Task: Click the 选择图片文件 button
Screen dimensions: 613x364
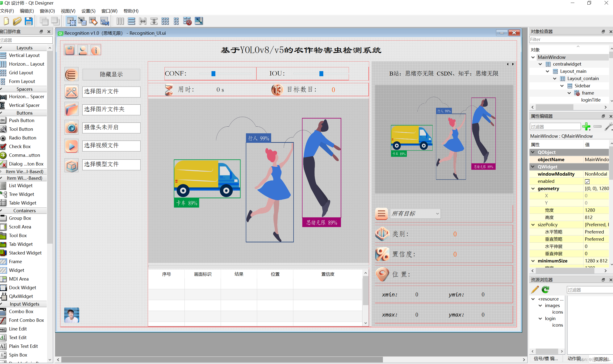Action: coord(111,91)
